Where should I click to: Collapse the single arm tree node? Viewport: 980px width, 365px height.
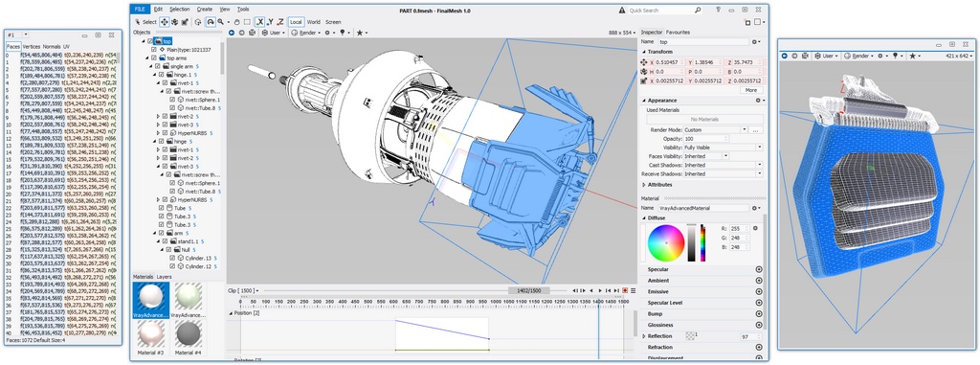(x=150, y=66)
